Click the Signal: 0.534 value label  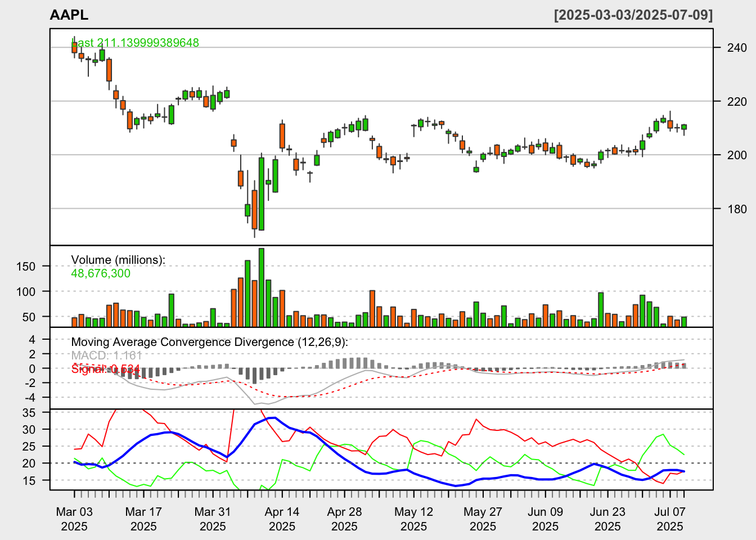pos(105,368)
